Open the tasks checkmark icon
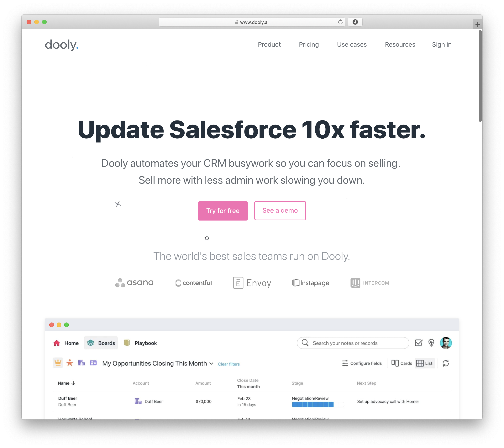Image resolution: width=504 pixels, height=448 pixels. pos(419,343)
